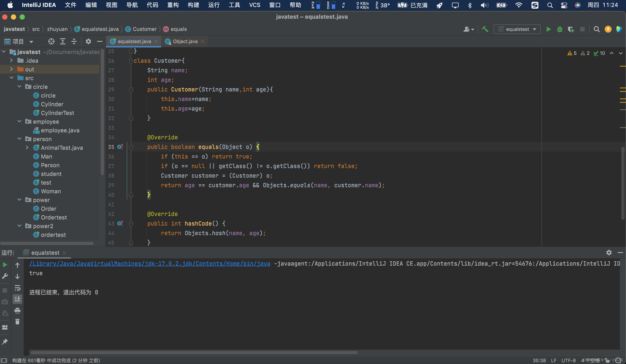Toggle the pin tab icon in run panel
Screen dimensions: 626x364
tap(5, 342)
